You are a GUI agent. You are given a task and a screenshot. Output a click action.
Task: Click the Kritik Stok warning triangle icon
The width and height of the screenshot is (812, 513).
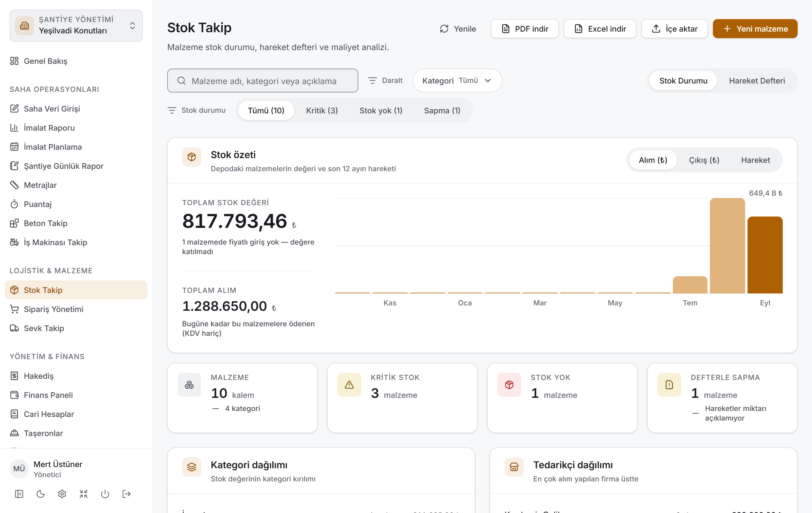tap(349, 385)
